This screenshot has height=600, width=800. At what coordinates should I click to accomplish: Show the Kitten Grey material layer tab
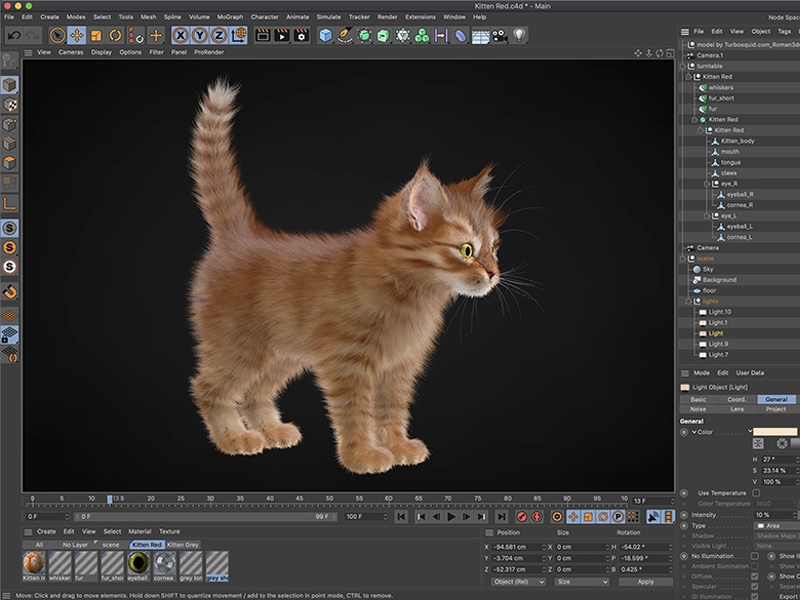(x=183, y=545)
